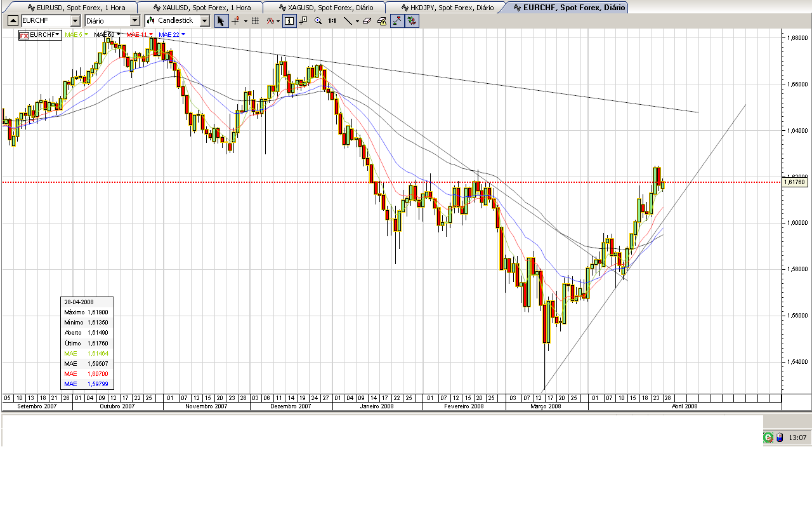
Task: Click the green system tray icon
Action: pyautogui.click(x=768, y=438)
